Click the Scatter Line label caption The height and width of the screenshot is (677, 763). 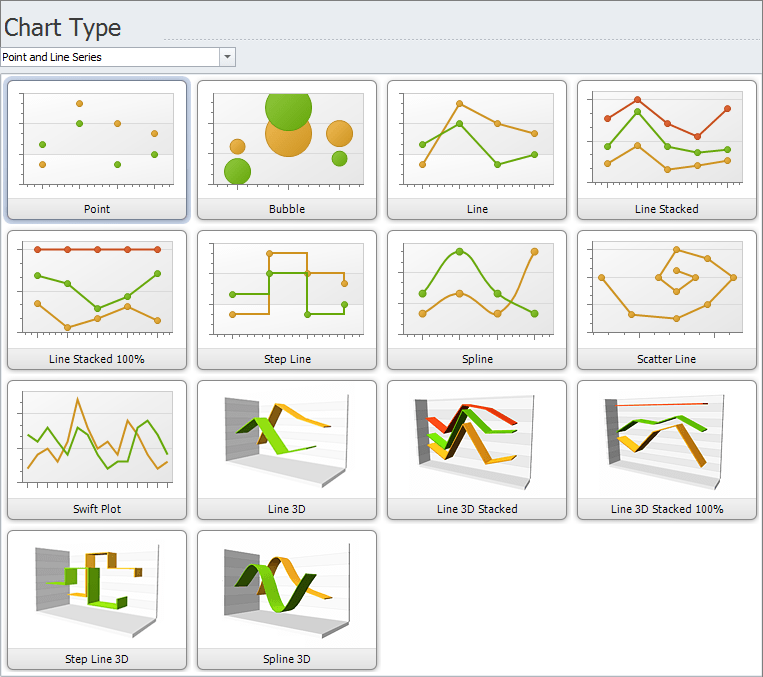(667, 359)
